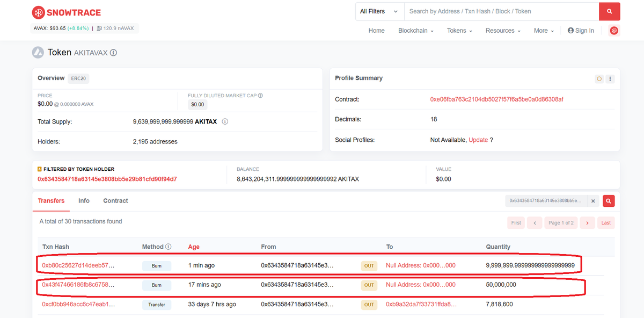Click the Age column header
The height and width of the screenshot is (318, 644).
click(194, 247)
